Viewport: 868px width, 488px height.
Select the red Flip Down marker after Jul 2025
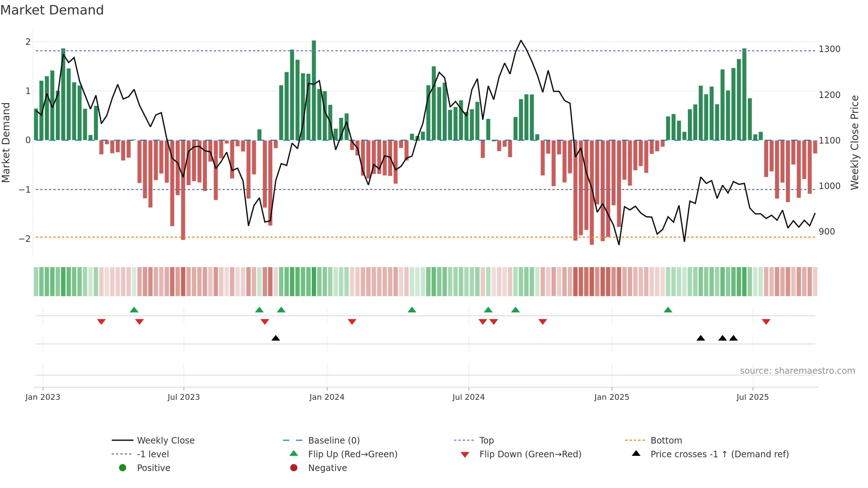click(766, 322)
